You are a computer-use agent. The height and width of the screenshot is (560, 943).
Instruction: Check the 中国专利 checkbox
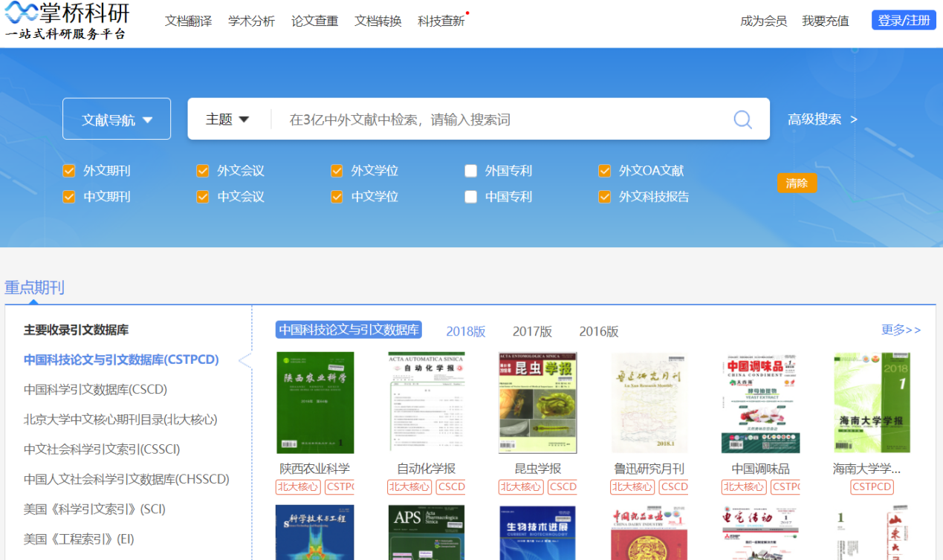coord(470,197)
